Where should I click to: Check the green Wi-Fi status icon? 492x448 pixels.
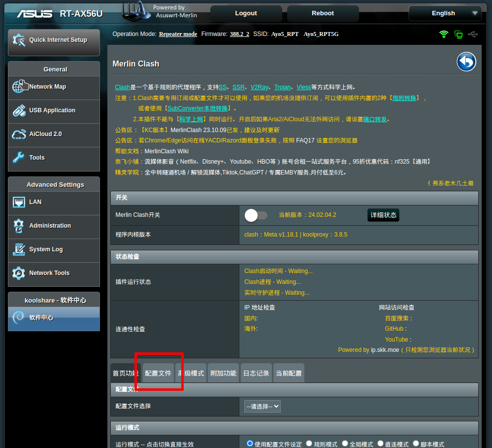[444, 34]
